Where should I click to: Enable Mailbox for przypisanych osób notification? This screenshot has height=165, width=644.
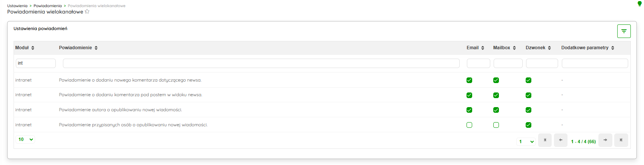(x=496, y=125)
